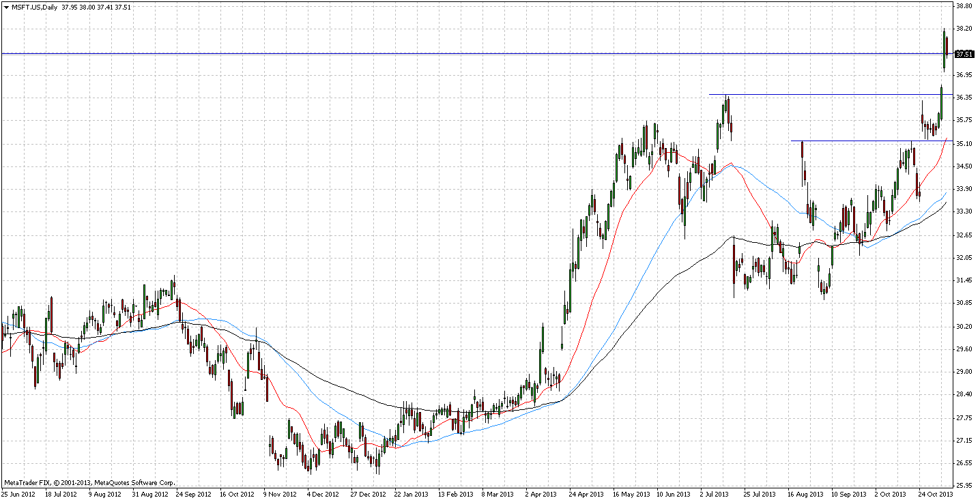The height and width of the screenshot is (500, 980).
Task: Click the 16 Oct 2012 date label
Action: (x=236, y=494)
